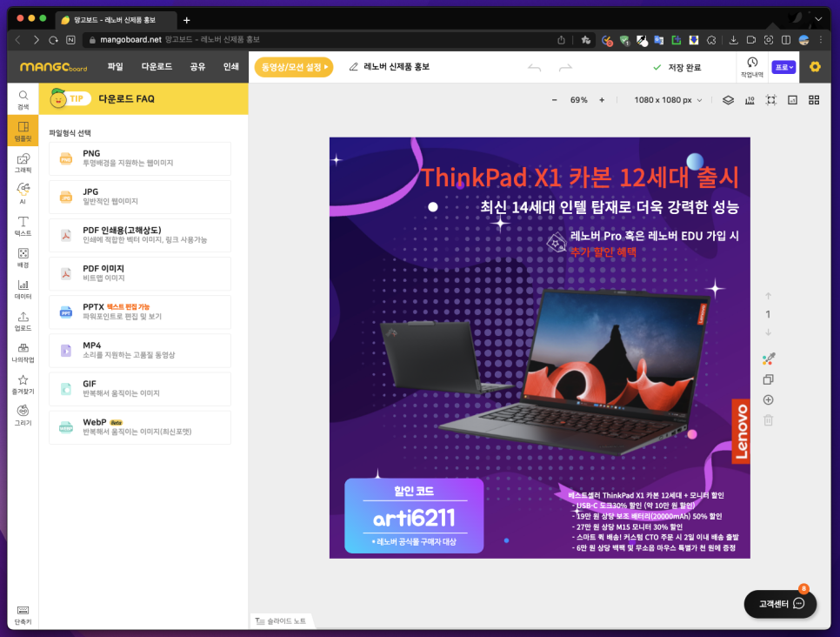Viewport: 840px width, 637px height.
Task: Reload the browser page
Action: (53, 40)
